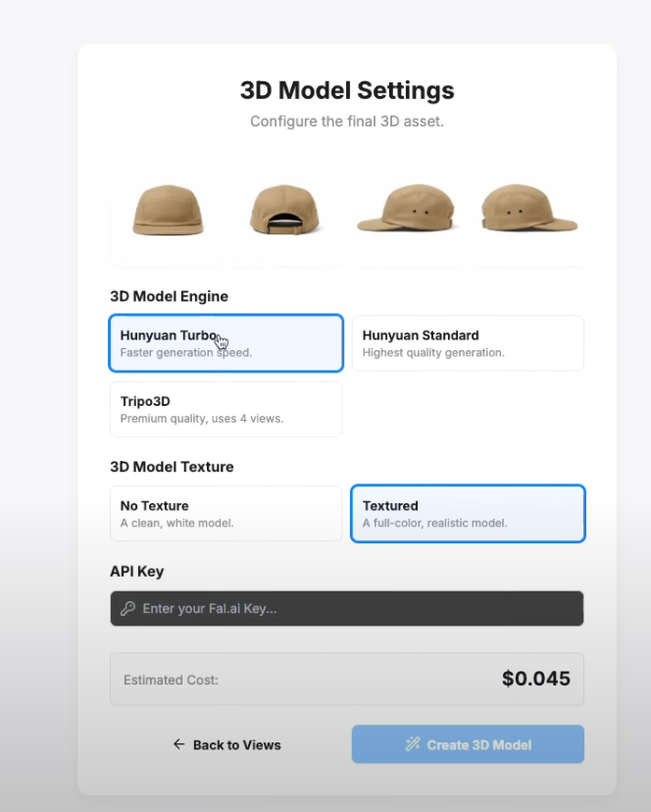Click the 3D Model Texture section label
Viewport: 651px width, 812px height.
[172, 467]
